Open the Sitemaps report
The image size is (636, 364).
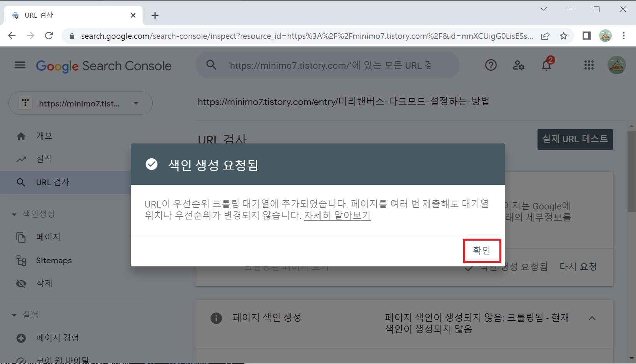[54, 261]
